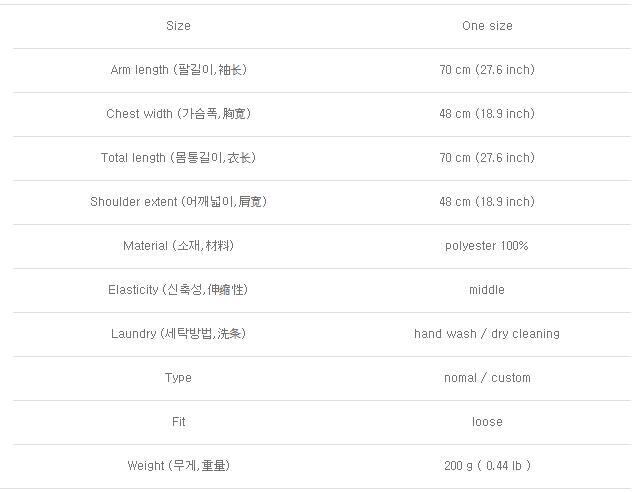Select the "Arm length" row label
Screen dimensions: 635x493
(178, 70)
